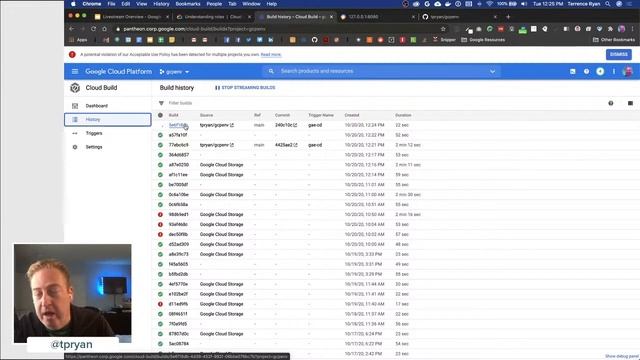This screenshot has height=360, width=640.
Task: Open commit 240c10c link
Action: pos(286,125)
